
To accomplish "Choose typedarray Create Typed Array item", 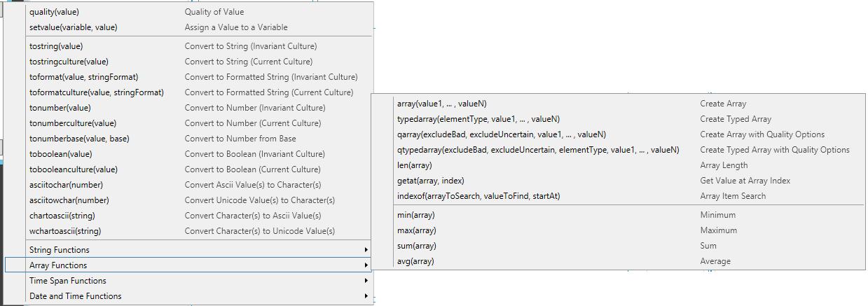I will pyautogui.click(x=478, y=119).
